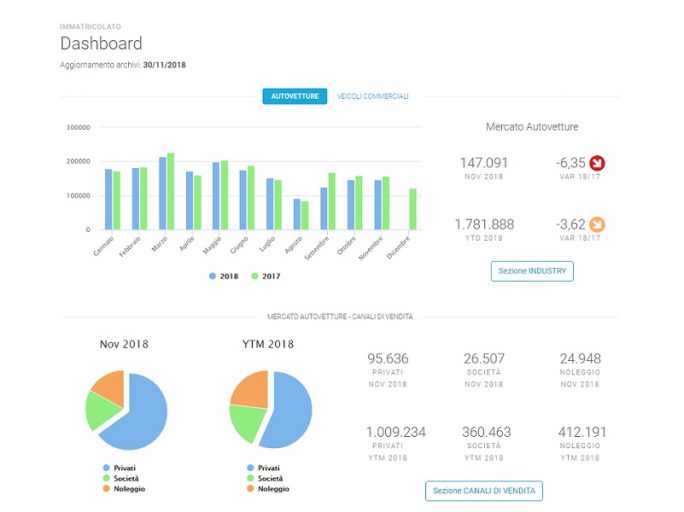Click the Agosto 2018 blue bar
The height and width of the screenshot is (512, 684).
click(x=297, y=214)
